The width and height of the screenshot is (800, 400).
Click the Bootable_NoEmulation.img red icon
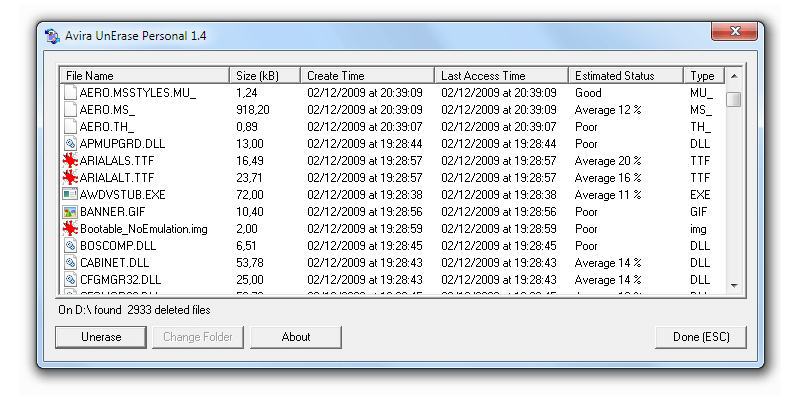(70, 229)
